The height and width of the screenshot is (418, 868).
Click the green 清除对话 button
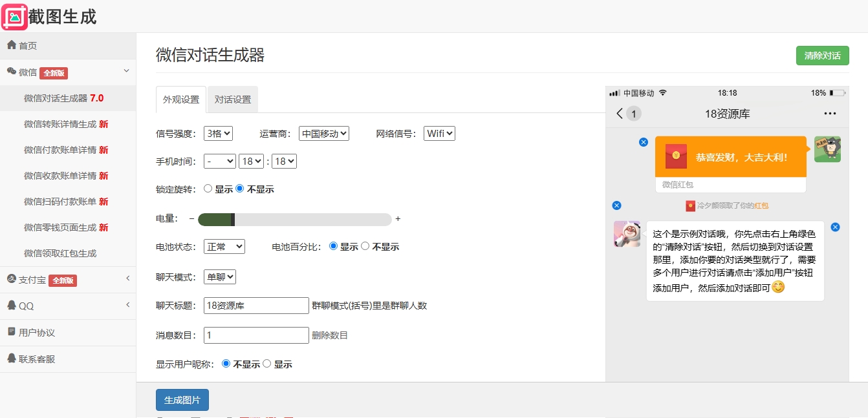pos(822,56)
